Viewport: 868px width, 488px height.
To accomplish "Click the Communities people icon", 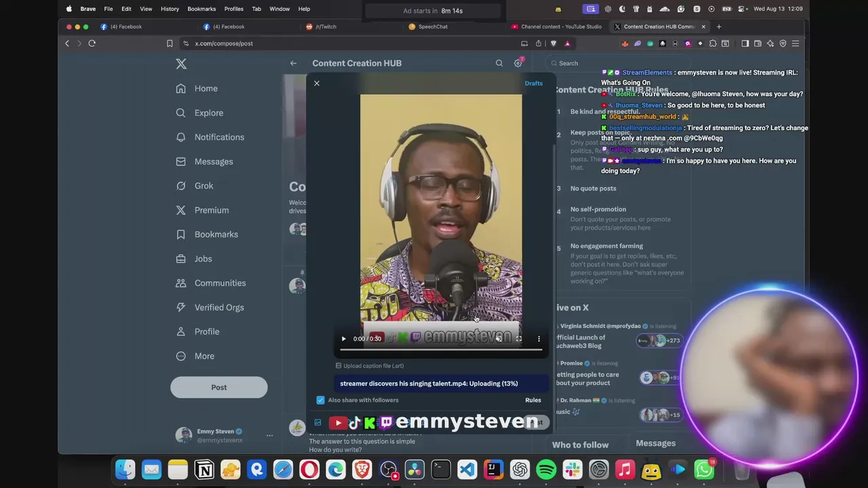I will tap(181, 283).
